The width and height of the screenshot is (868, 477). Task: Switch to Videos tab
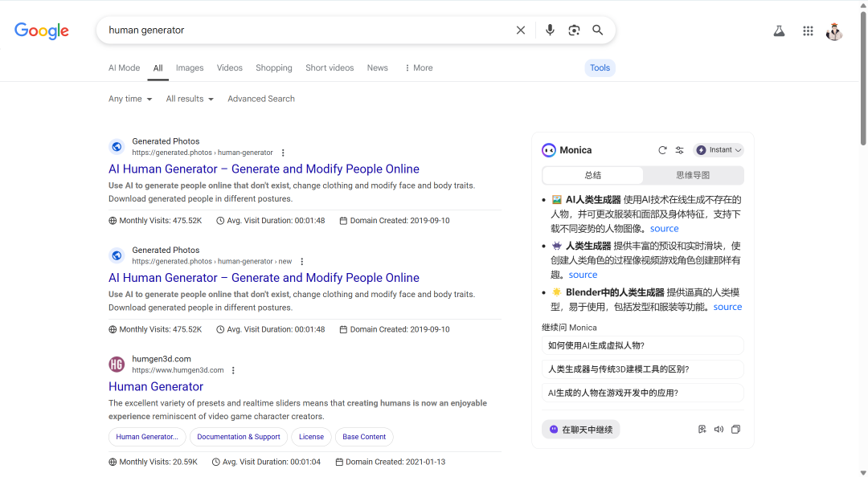point(230,67)
